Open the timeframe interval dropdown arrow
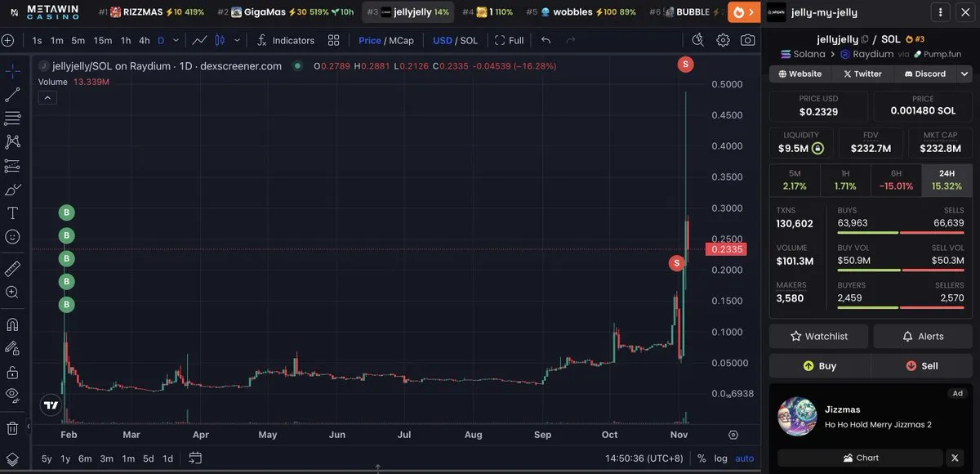The width and height of the screenshot is (980, 474). [x=176, y=40]
